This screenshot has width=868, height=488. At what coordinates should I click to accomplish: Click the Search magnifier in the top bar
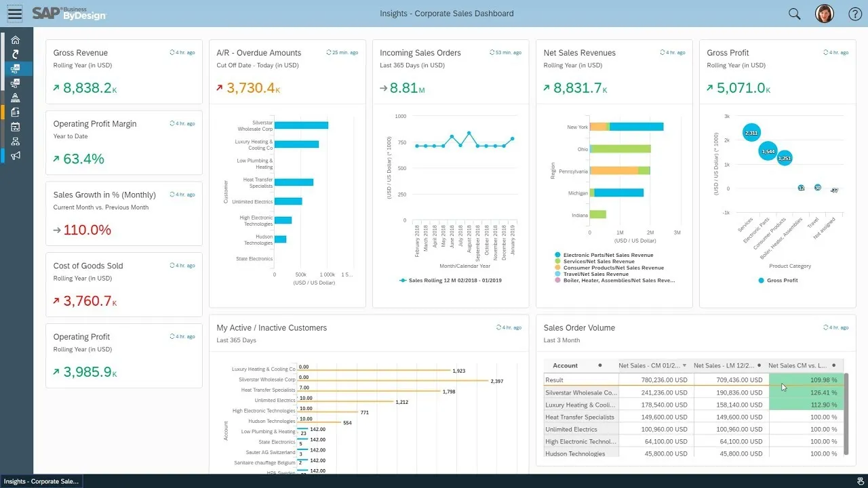coord(793,14)
